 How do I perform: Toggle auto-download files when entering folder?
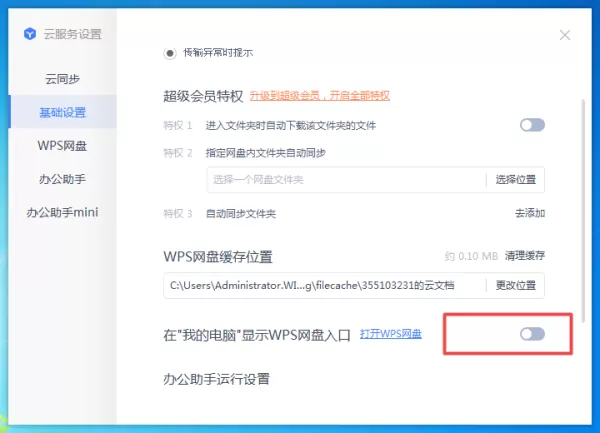coord(532,125)
